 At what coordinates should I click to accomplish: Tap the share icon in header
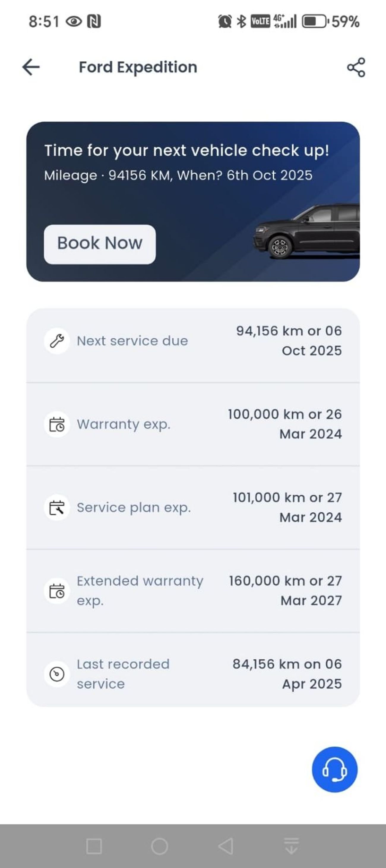click(x=356, y=68)
